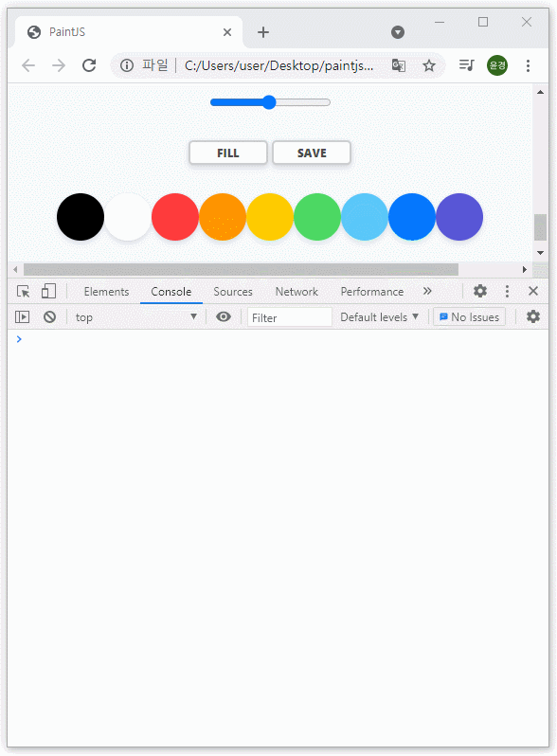Close the DevTools panel

point(533,291)
